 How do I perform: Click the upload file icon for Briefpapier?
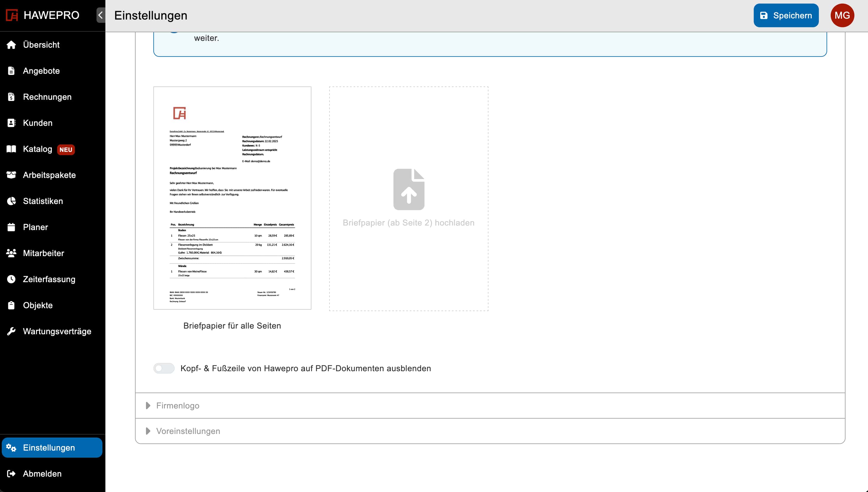[409, 189]
